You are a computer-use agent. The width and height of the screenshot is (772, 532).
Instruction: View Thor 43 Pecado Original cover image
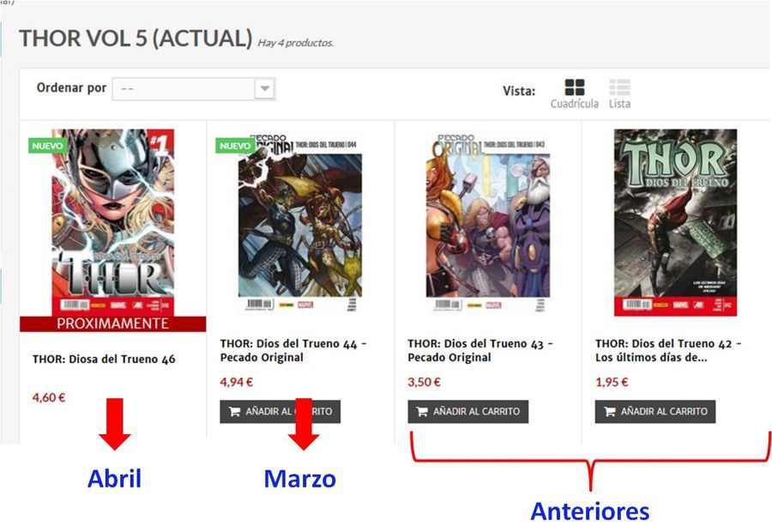[x=488, y=222]
